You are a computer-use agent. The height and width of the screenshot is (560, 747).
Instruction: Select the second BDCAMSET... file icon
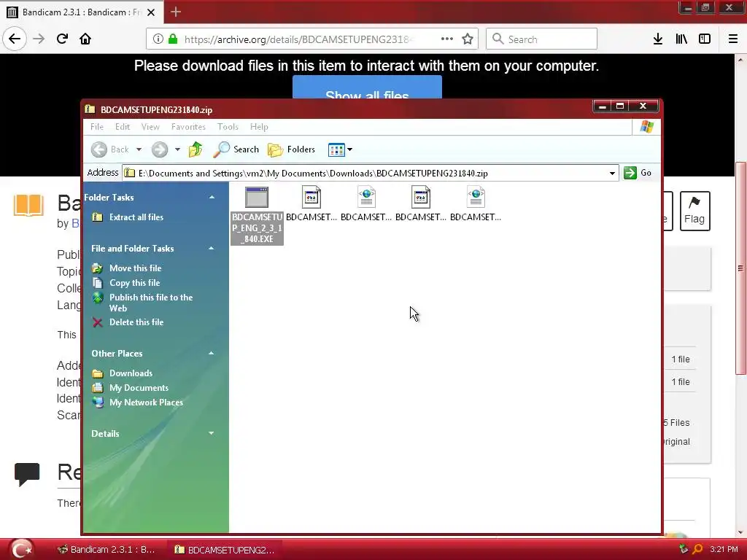311,197
